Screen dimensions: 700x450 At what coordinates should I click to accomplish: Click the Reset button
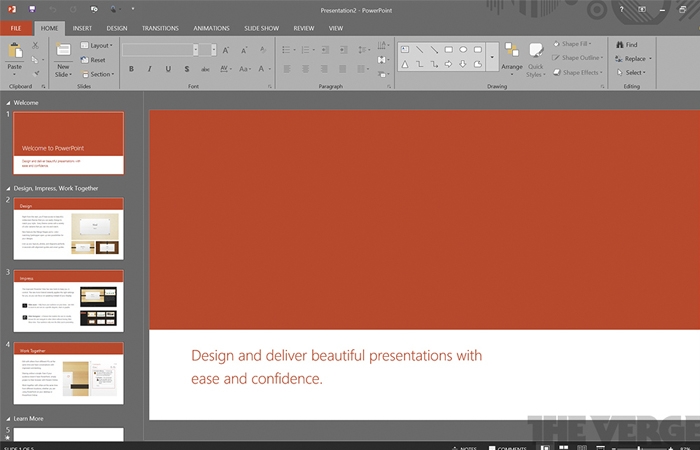93,60
